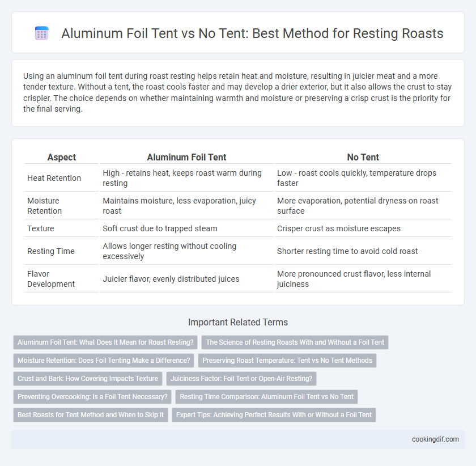Open 'Best Roasts for Tent Method' tag
This screenshot has height=466, width=476.
click(x=91, y=415)
